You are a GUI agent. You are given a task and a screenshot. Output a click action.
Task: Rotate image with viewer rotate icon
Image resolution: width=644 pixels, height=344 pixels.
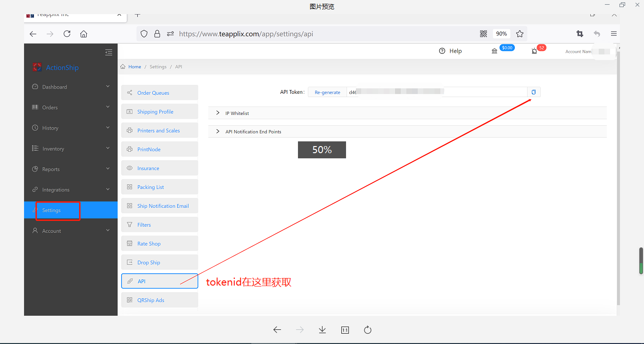point(368,330)
